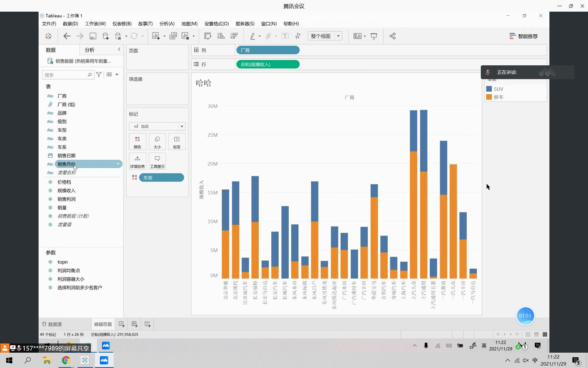This screenshot has height=368, width=588.
Task: Click the filter icon beside search
Action: [99, 75]
